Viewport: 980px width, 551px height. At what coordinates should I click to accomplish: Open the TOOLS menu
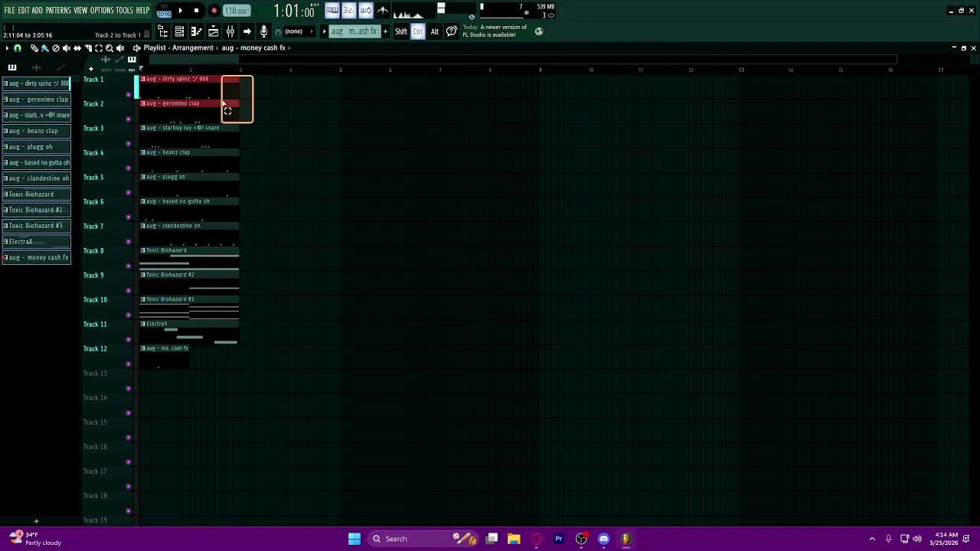[124, 11]
